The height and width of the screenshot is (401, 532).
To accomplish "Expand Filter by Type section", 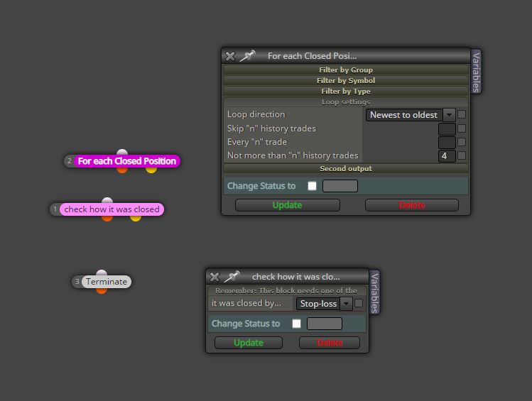I will pyautogui.click(x=346, y=91).
